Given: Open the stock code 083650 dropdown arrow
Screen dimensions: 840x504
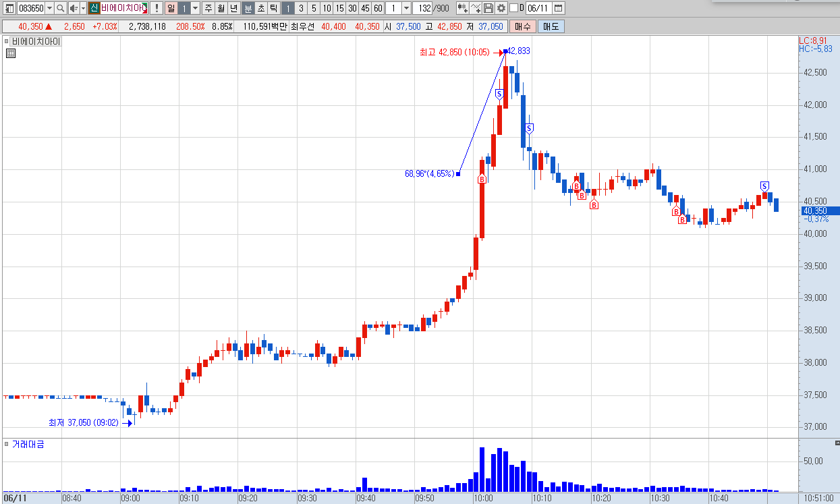Looking at the screenshot, I should [x=49, y=8].
